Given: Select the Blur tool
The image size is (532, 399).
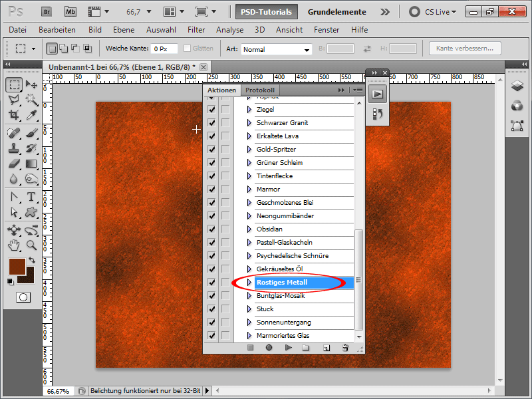Looking at the screenshot, I should (x=14, y=179).
